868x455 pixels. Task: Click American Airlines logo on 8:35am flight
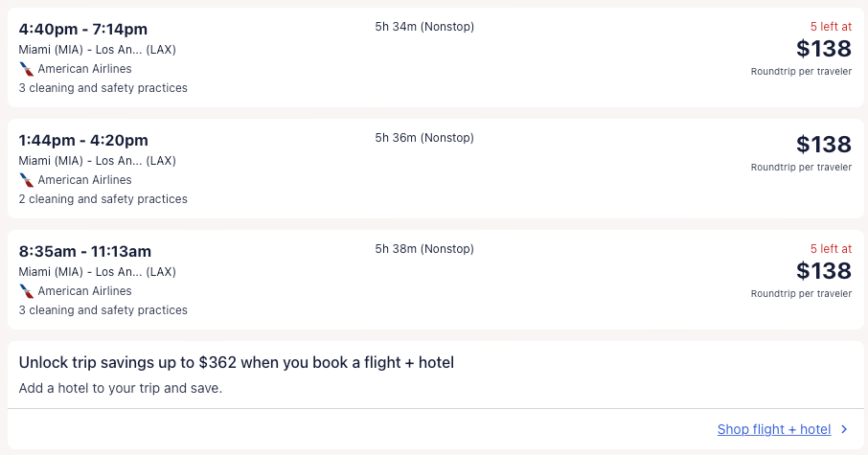click(x=27, y=291)
